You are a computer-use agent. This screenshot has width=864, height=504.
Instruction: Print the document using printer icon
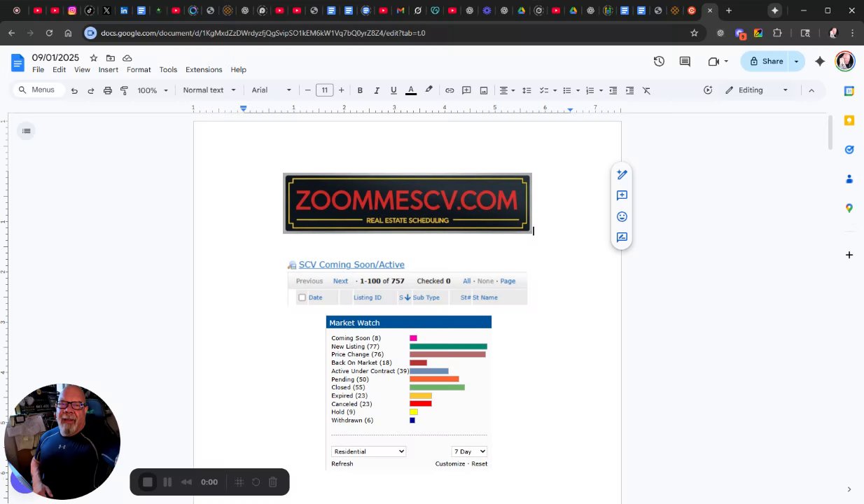coord(108,90)
